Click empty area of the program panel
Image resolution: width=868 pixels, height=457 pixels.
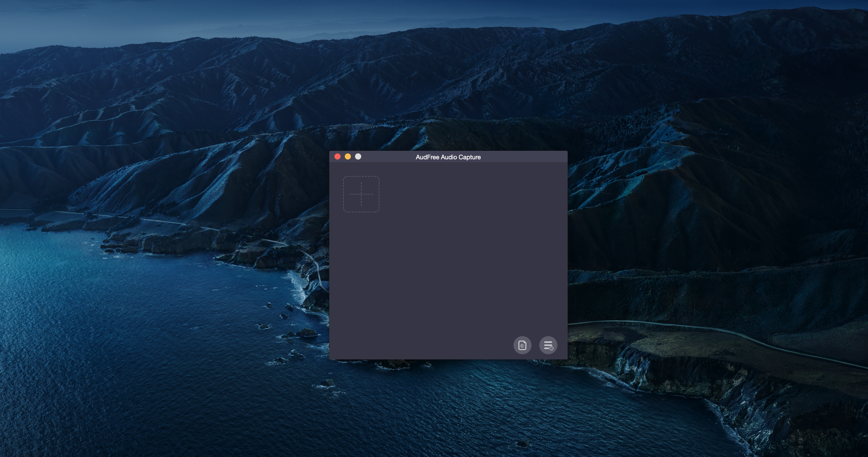[x=448, y=263]
